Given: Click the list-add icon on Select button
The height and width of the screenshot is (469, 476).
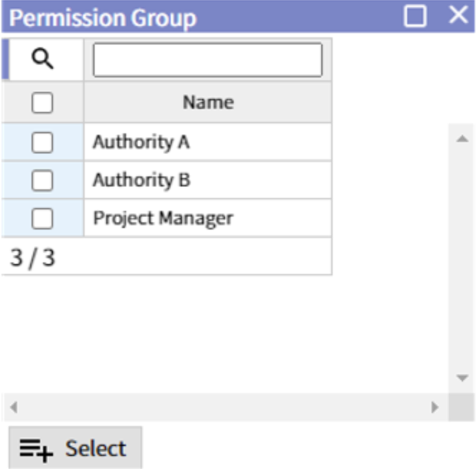Looking at the screenshot, I should point(37,450).
